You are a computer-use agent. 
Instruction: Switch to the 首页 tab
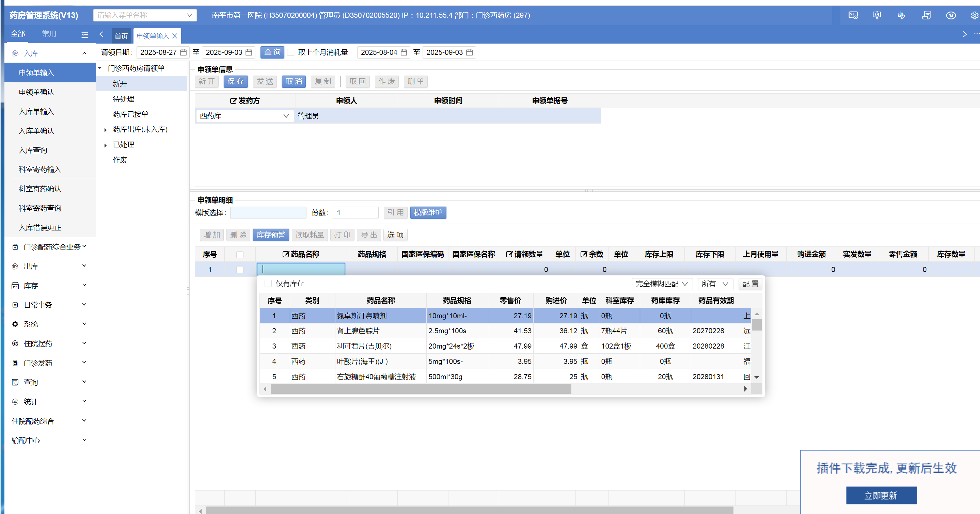coord(121,36)
